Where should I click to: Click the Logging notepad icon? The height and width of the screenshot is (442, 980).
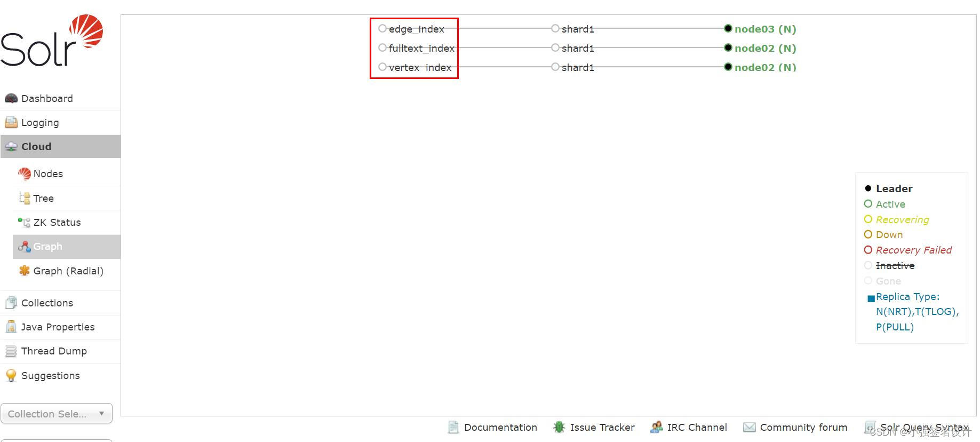tap(11, 122)
